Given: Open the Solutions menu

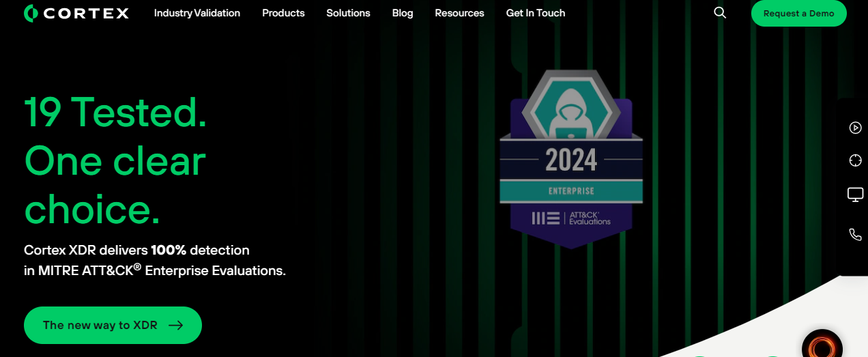Looking at the screenshot, I should point(348,13).
